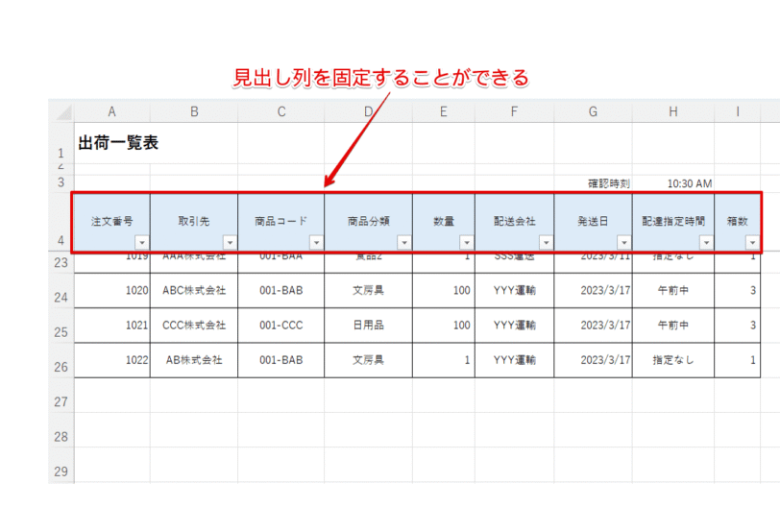Open the 箱数 filter dropdown
The width and height of the screenshot is (780, 532).
(x=752, y=243)
